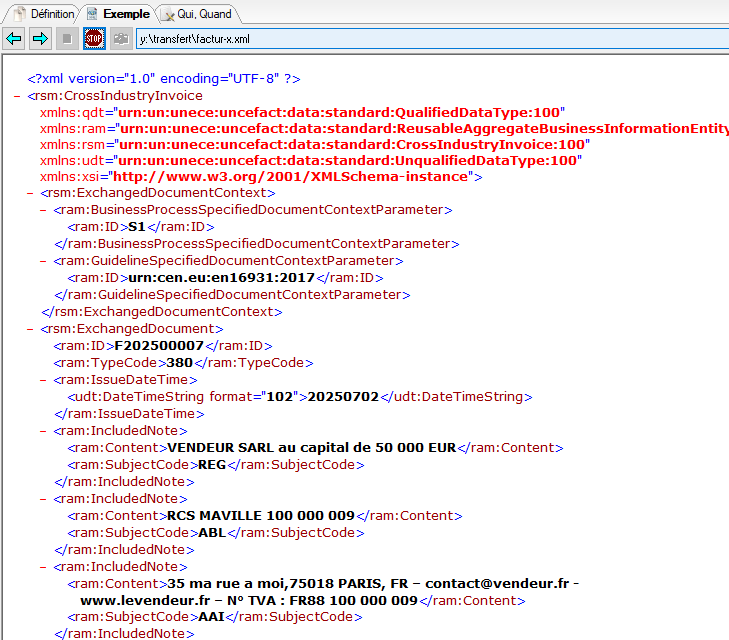Collapse the rsm:ExchangedDocumentContext node
The image size is (729, 640).
click(30, 193)
